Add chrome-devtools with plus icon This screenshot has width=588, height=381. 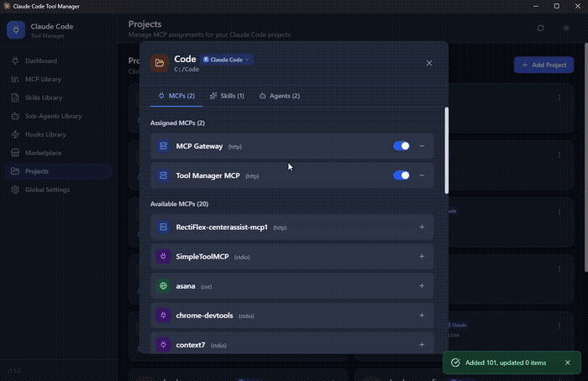tap(422, 316)
